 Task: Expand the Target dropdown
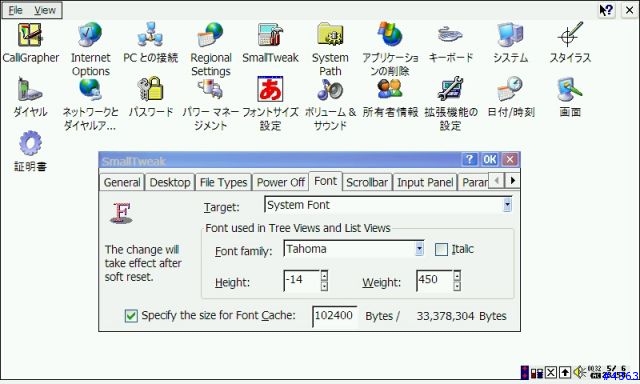pyautogui.click(x=507, y=205)
